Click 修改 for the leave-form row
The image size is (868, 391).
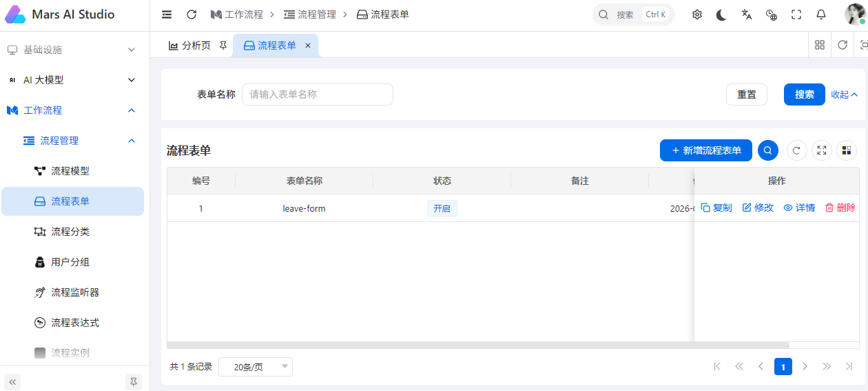point(758,208)
